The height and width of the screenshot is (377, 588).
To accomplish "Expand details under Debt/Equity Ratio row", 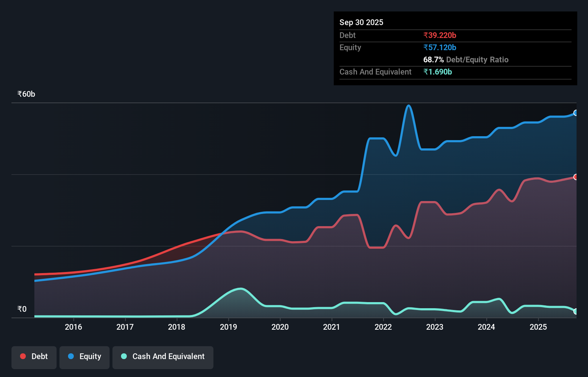I will (466, 59).
